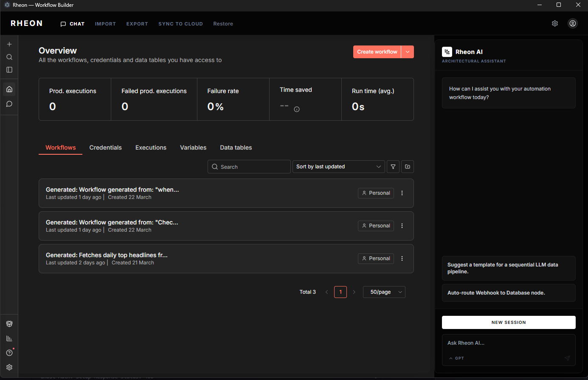The image size is (588, 380).
Task: Click the "Total 3" pagination text
Action: tap(308, 292)
